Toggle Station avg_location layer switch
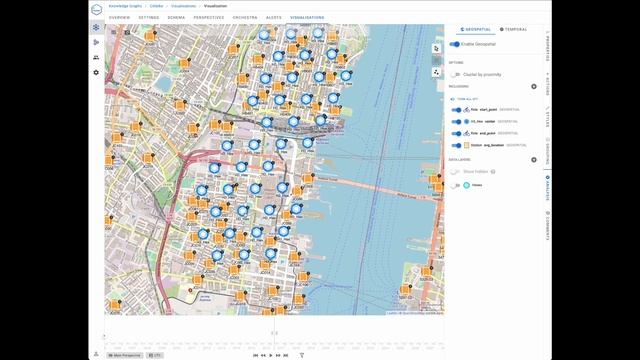 [x=456, y=145]
